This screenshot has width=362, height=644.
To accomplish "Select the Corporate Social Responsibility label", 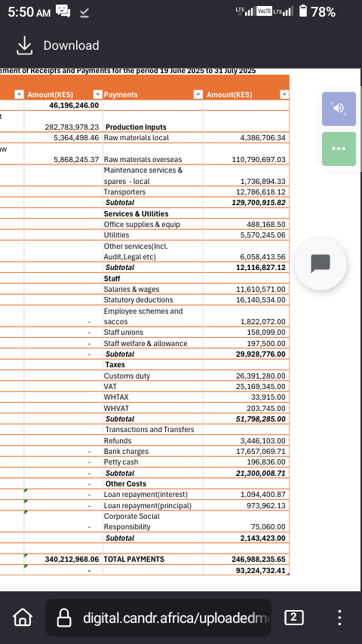I will (132, 522).
